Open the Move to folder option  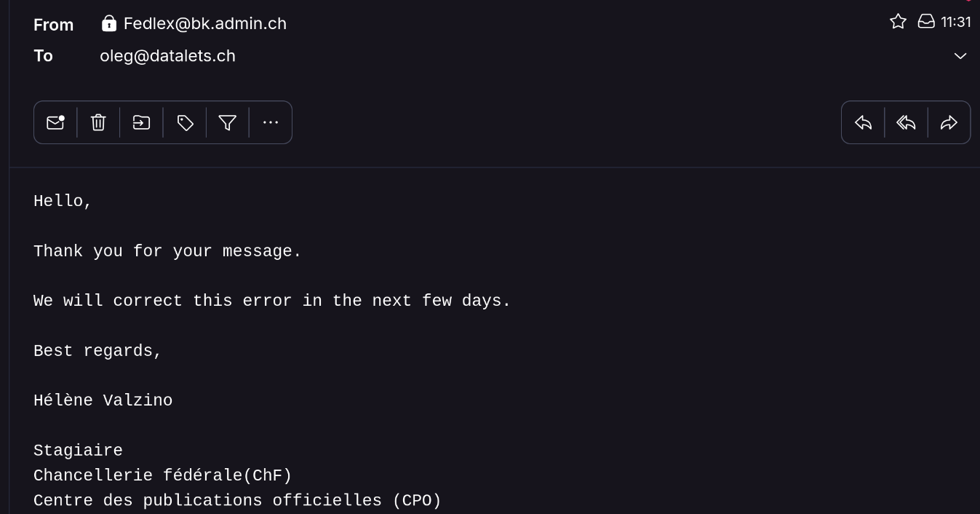pyautogui.click(x=141, y=122)
